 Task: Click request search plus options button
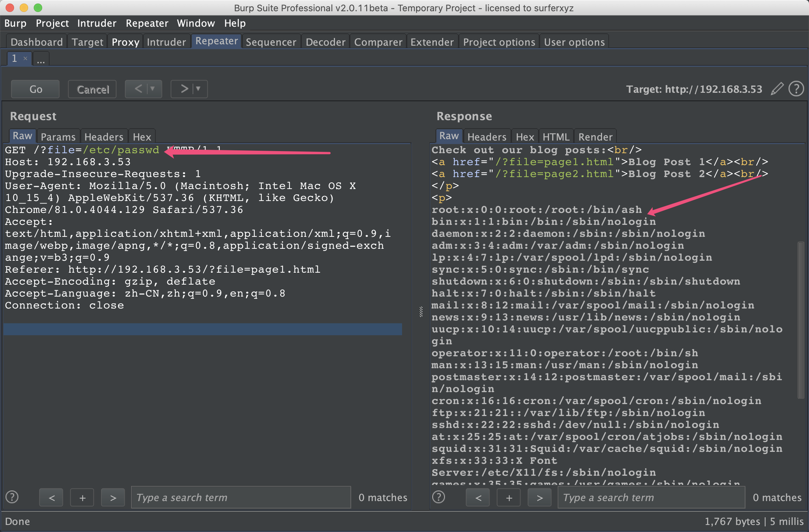pos(82,498)
